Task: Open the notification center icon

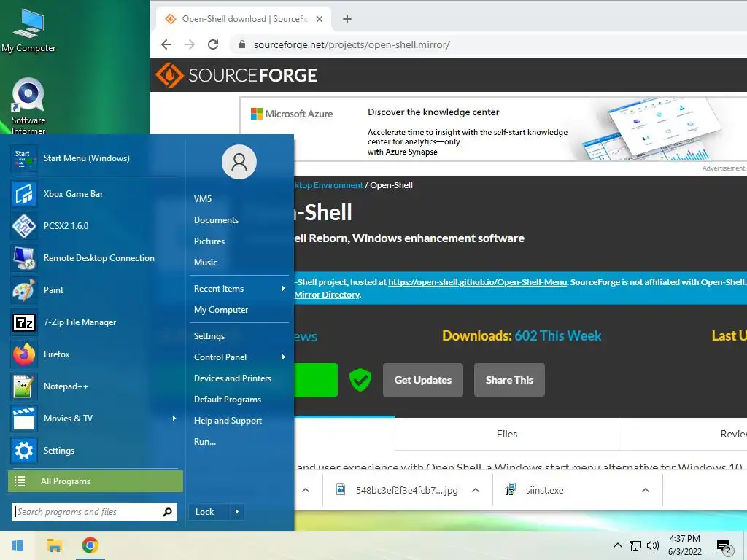Action: click(x=724, y=547)
